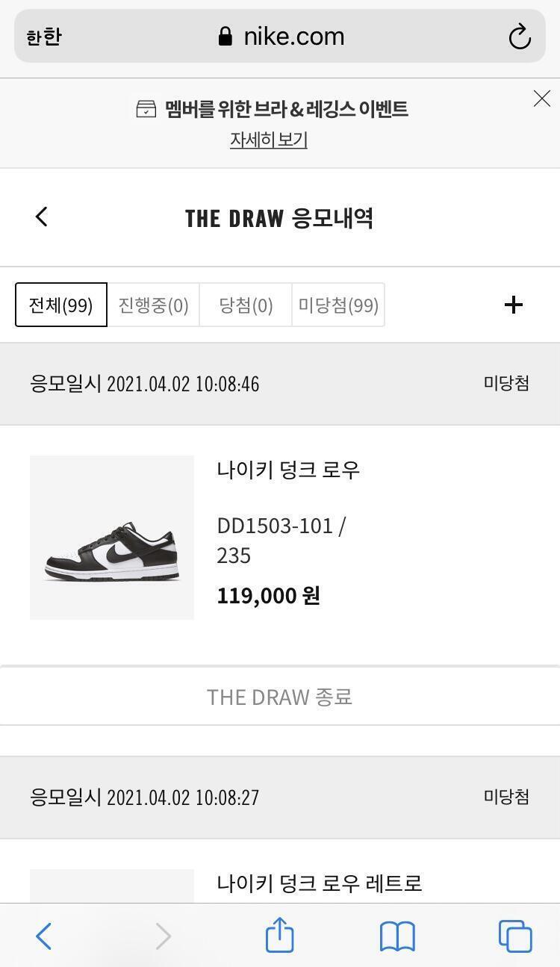
Task: Select the 전체(99) tab
Action: click(x=61, y=305)
